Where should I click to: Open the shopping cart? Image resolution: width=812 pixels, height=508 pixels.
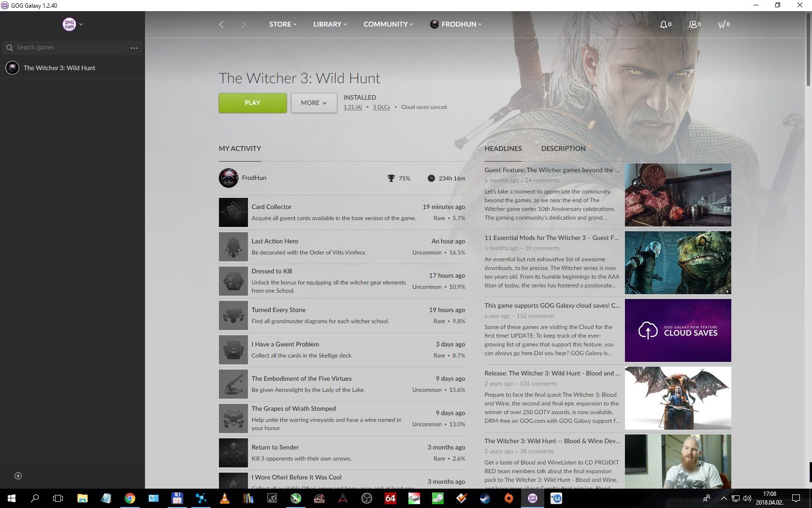tap(724, 24)
